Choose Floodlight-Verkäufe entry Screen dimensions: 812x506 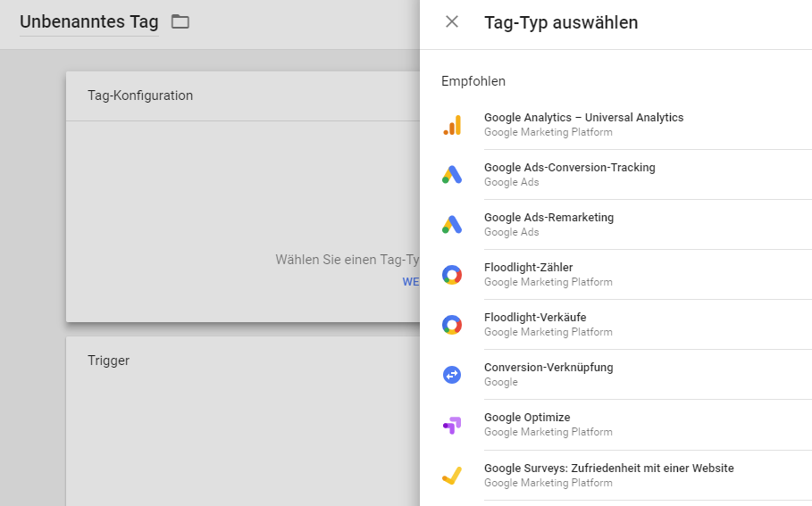coord(615,325)
